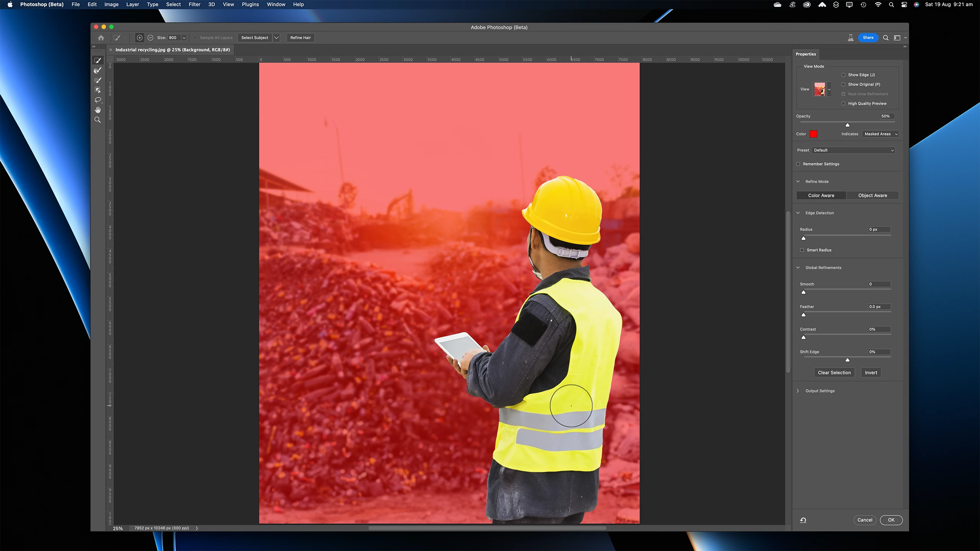The width and height of the screenshot is (980, 551).
Task: Open the Select menu
Action: [x=173, y=5]
